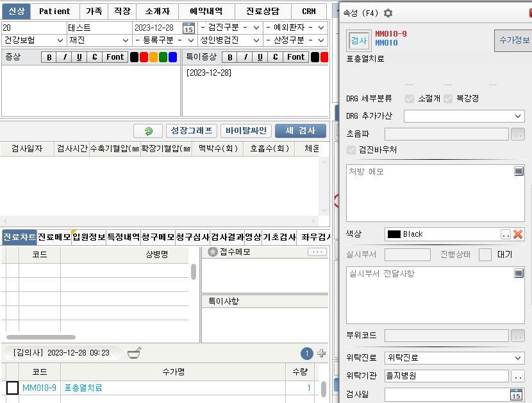Open the 검사일 calendar picker icon
This screenshot has height=403, width=532.
516,395
